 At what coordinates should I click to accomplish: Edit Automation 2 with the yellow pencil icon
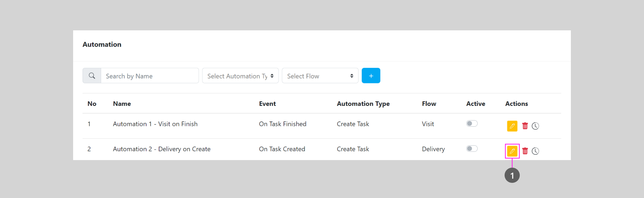coord(512,151)
